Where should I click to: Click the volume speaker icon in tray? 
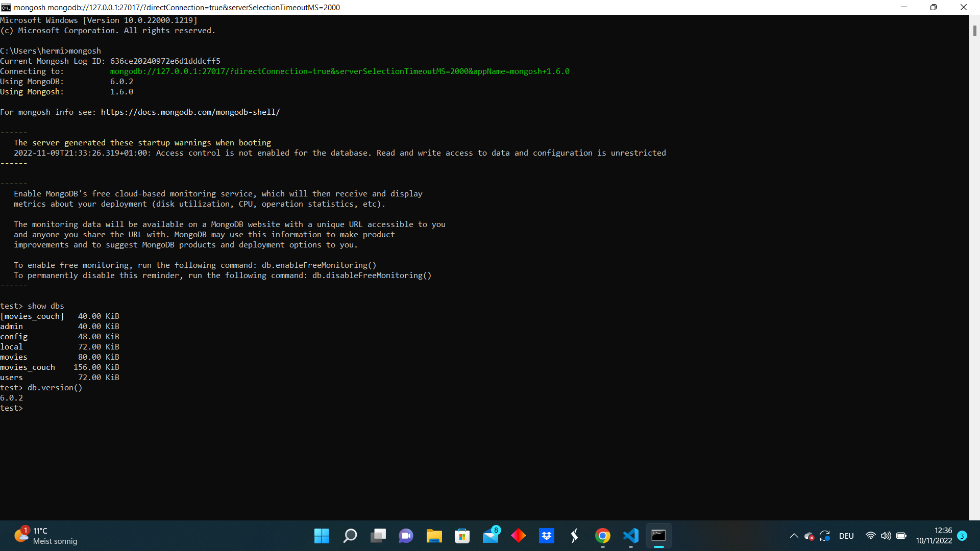point(886,536)
